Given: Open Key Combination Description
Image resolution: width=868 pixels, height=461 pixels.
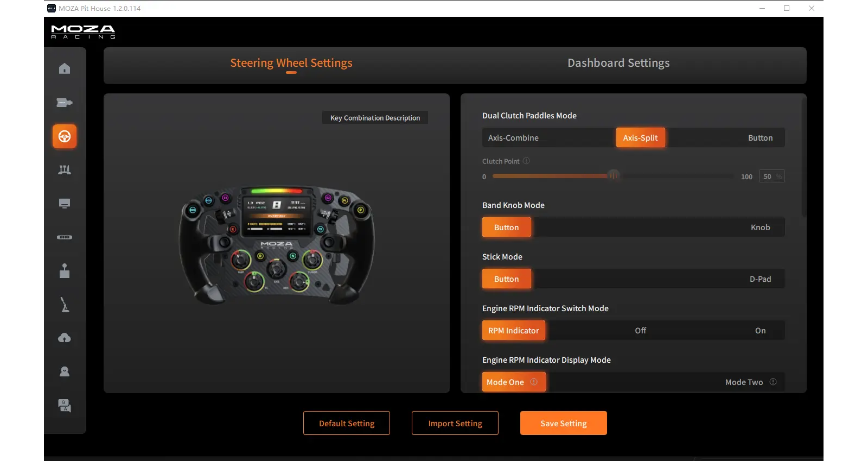Looking at the screenshot, I should pos(375,118).
